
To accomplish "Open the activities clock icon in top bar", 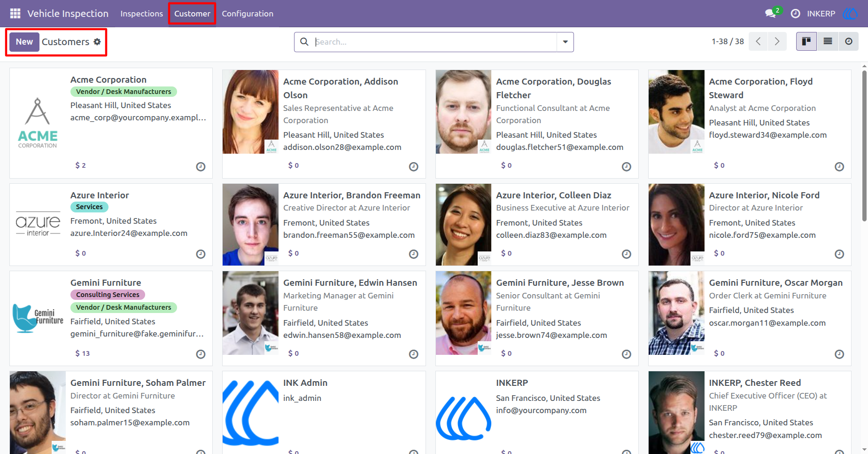I will 795,14.
